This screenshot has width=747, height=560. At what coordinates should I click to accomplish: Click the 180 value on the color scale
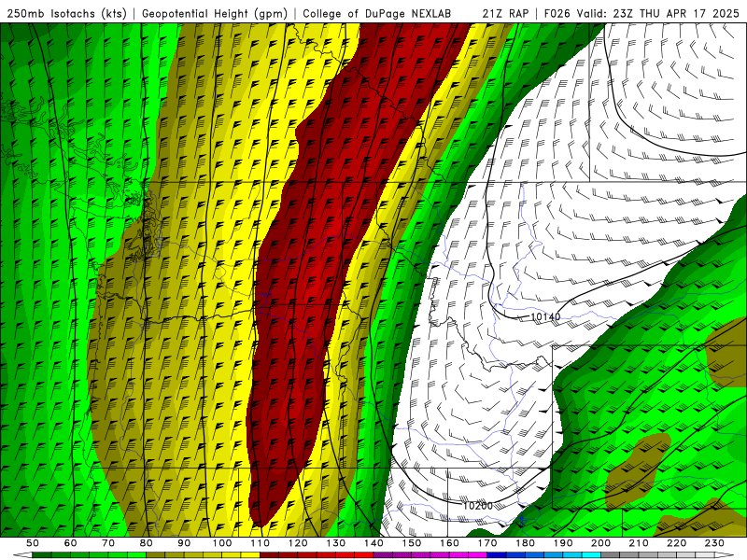click(526, 543)
